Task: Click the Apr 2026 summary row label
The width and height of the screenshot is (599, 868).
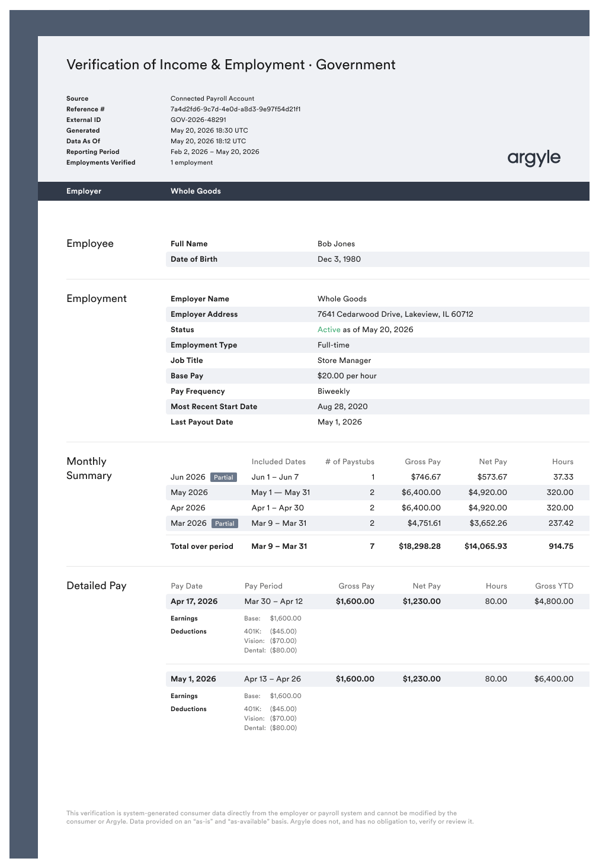Action: [x=188, y=508]
